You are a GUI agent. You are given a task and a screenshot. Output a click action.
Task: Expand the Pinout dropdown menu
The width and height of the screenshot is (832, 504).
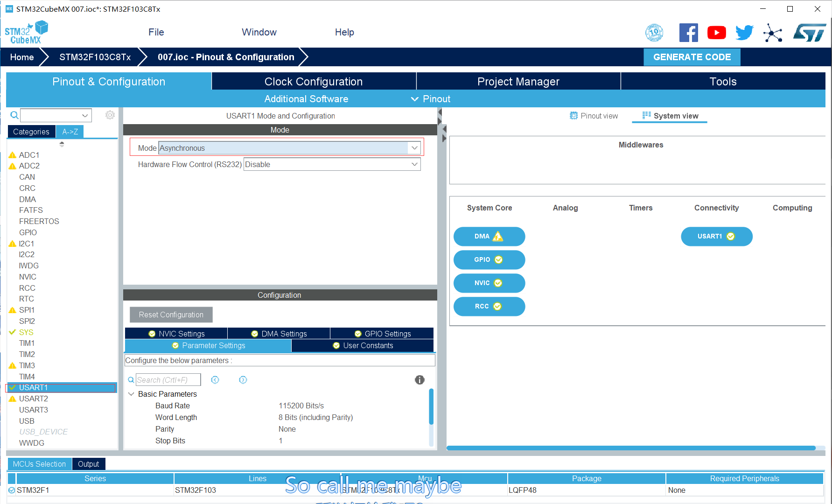[x=430, y=99]
